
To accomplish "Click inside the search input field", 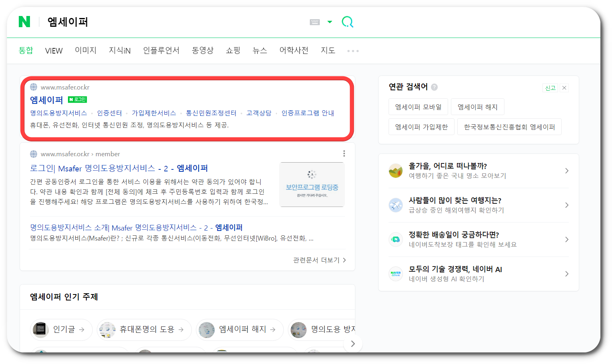I will click(160, 22).
